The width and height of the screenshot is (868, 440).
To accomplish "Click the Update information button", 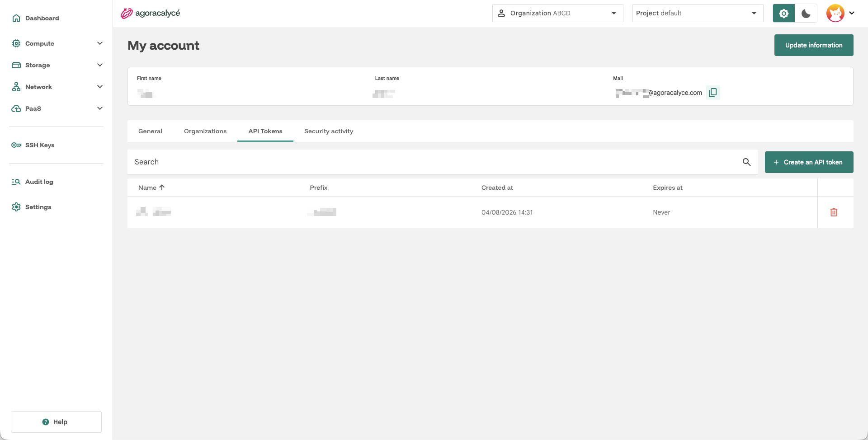I will point(814,45).
